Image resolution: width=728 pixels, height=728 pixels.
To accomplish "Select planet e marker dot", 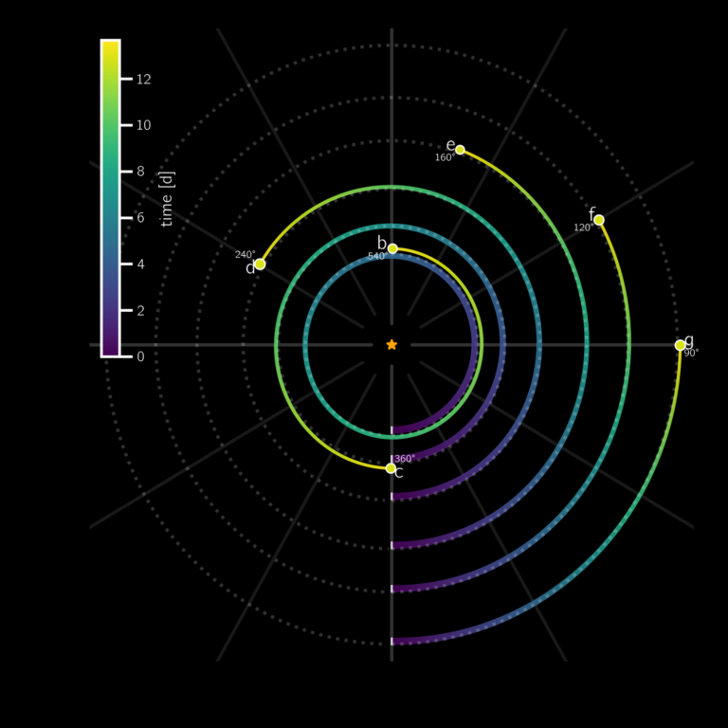I will point(460,150).
